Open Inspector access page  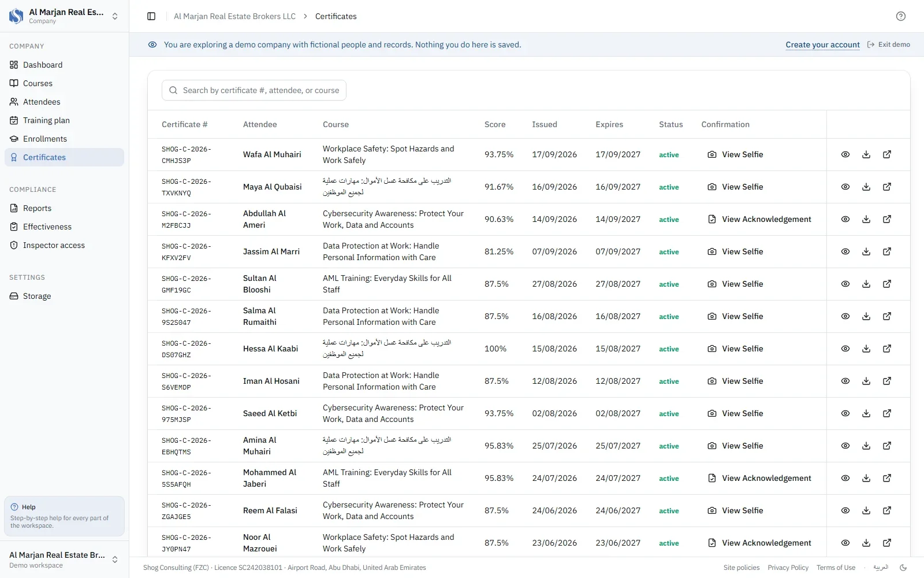click(64, 245)
